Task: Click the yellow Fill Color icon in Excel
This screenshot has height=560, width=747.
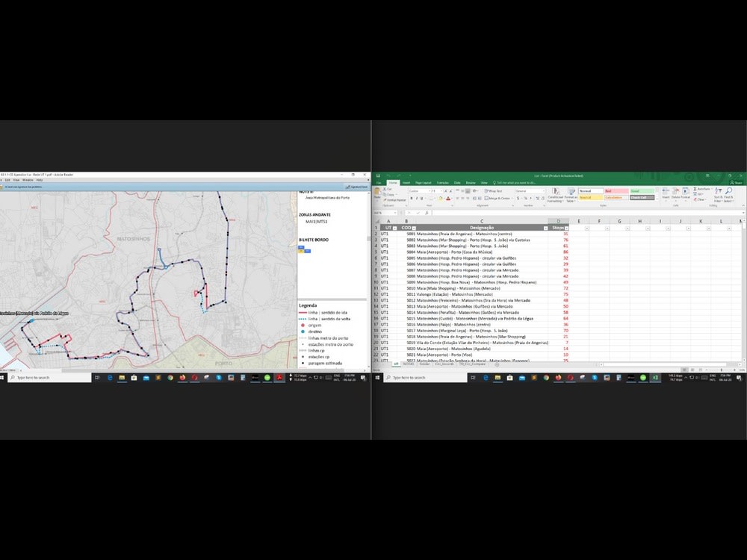Action: click(x=441, y=198)
